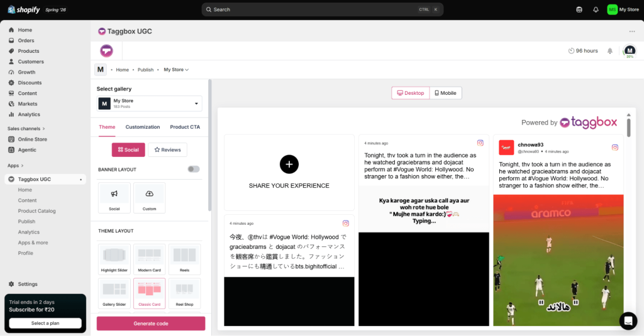The width and height of the screenshot is (644, 336).
Task: Select the Social toggle button
Action: tap(128, 149)
